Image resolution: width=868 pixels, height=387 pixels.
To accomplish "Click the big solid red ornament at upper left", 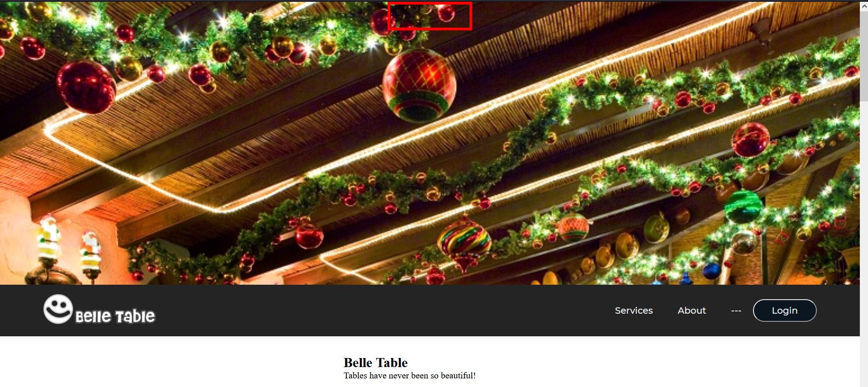I will tap(86, 86).
